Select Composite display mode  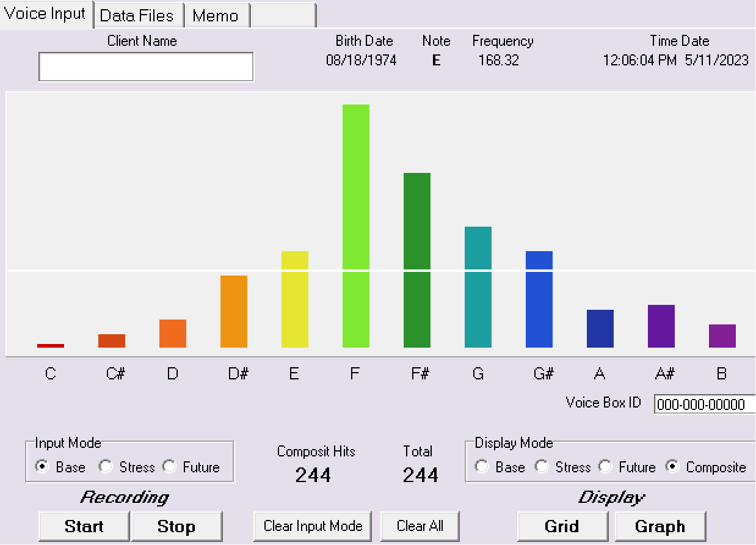(x=672, y=467)
